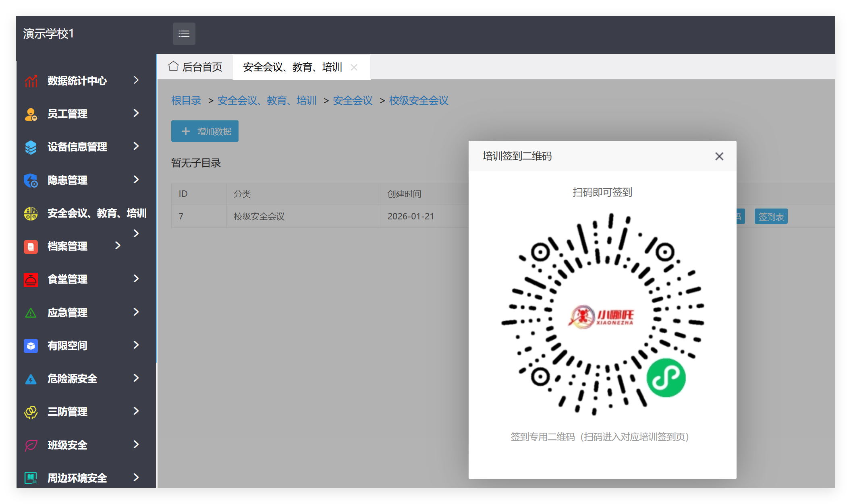Screen dimensions: 851x504
Task: Select the 安全会议、教育、培训 icon
Action: (30, 213)
